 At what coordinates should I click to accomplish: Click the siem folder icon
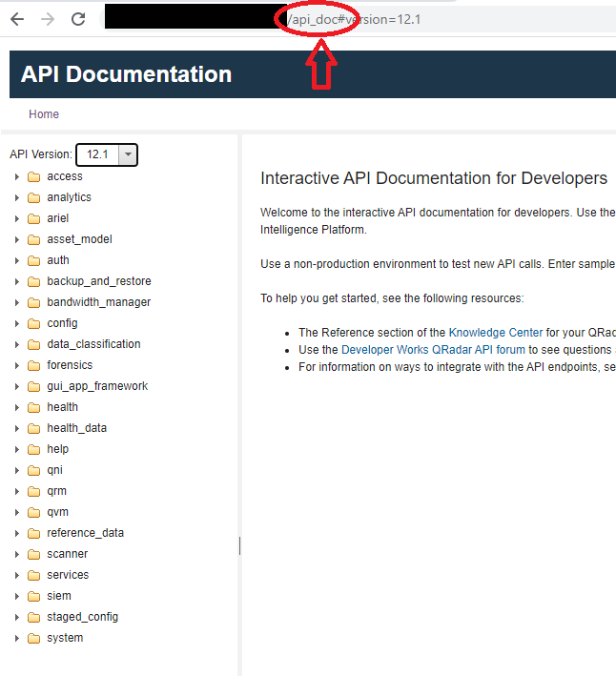tap(33, 596)
